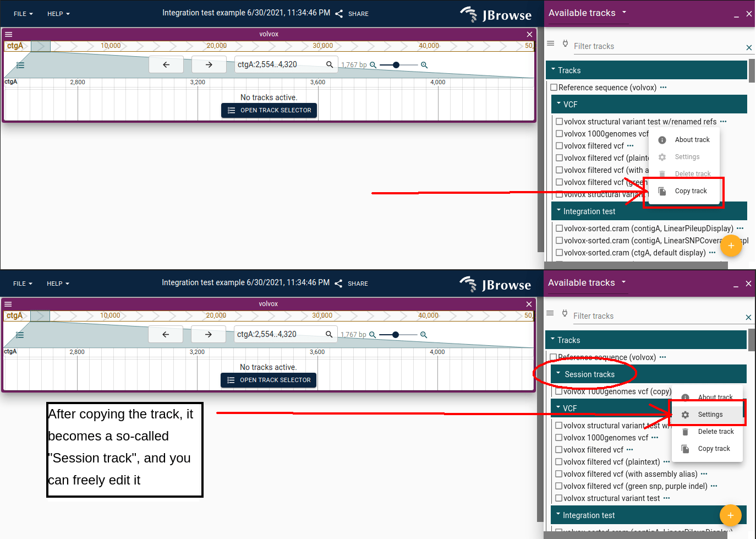The width and height of the screenshot is (756, 539).
Task: Open HELP menu in top header
Action: click(58, 14)
